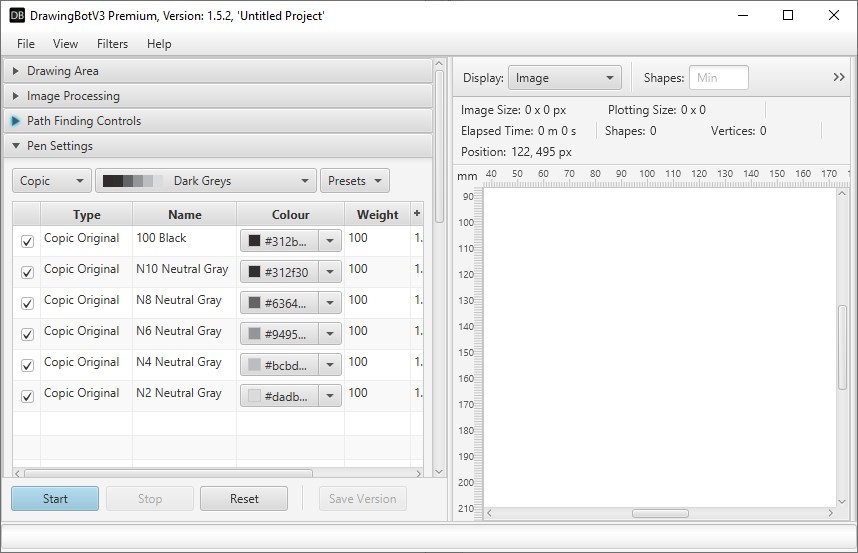Viewport: 858px width, 553px height.
Task: Click the pen table horizontal scrollbar
Action: 169,473
